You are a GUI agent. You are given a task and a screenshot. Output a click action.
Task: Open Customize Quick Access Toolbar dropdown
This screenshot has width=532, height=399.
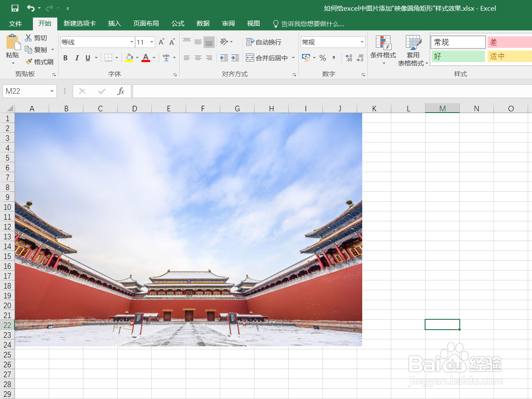[68, 8]
